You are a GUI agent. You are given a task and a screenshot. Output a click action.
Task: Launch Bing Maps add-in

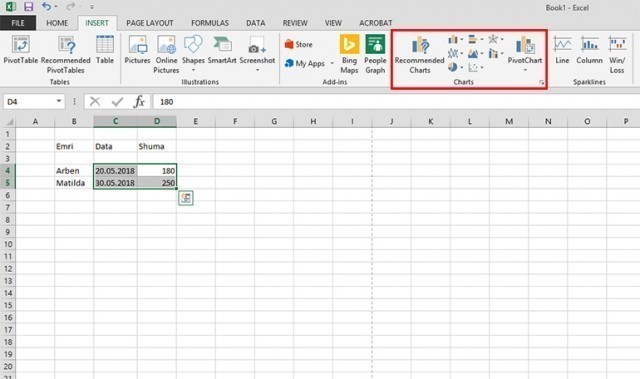pos(349,55)
